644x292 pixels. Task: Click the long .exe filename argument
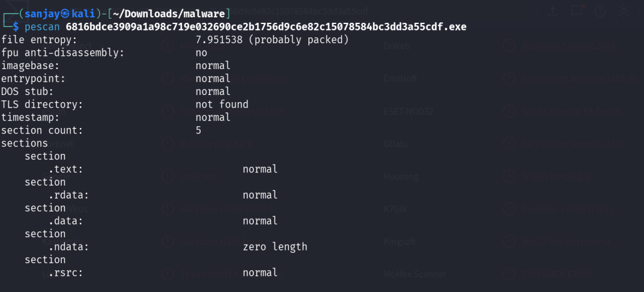[266, 26]
